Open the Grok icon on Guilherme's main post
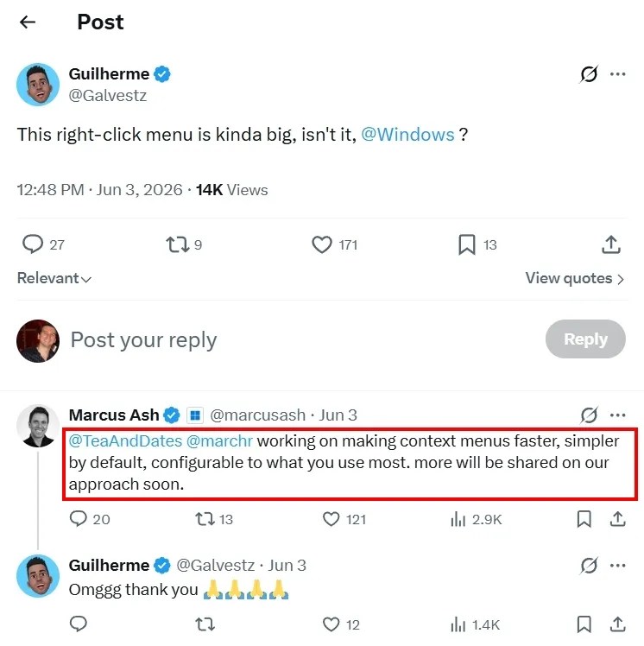This screenshot has height=646, width=644. [x=589, y=74]
